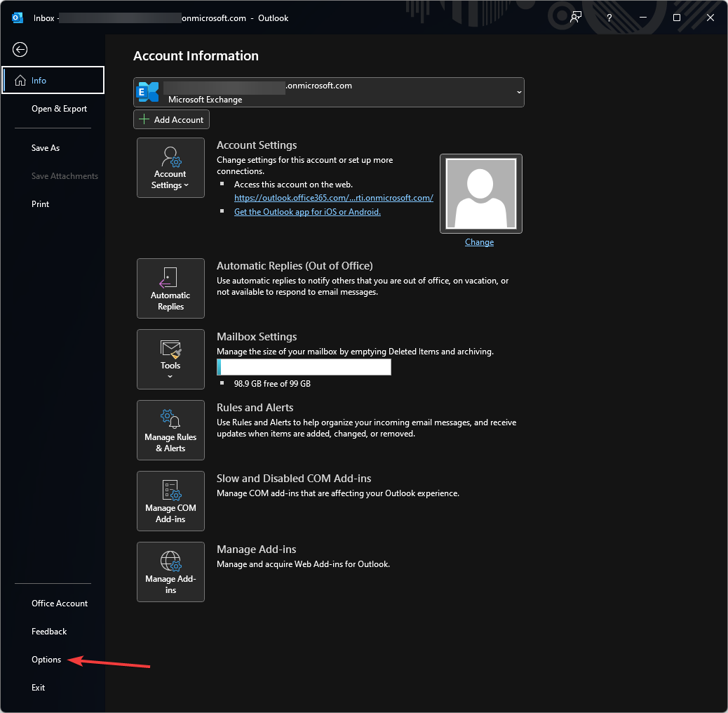
Task: Open Manage COM Add-ins
Action: click(170, 501)
